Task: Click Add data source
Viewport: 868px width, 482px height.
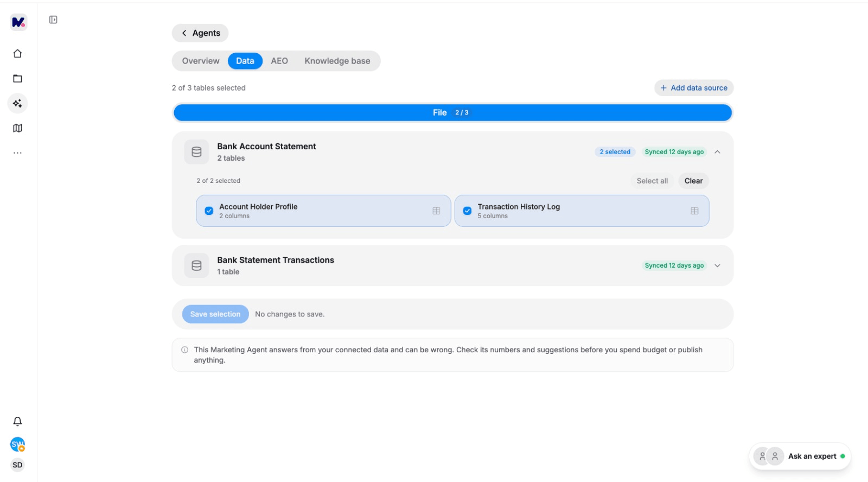Action: [694, 88]
